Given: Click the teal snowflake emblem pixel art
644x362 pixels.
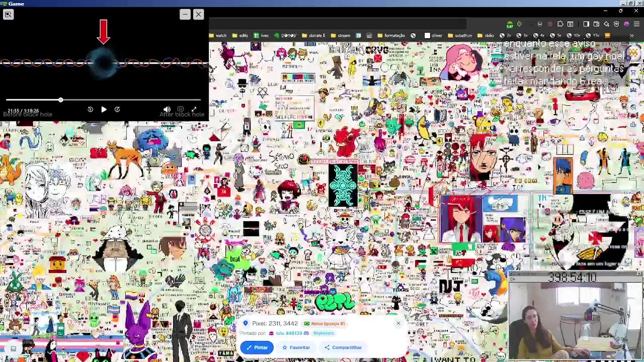Looking at the screenshot, I should [x=343, y=185].
